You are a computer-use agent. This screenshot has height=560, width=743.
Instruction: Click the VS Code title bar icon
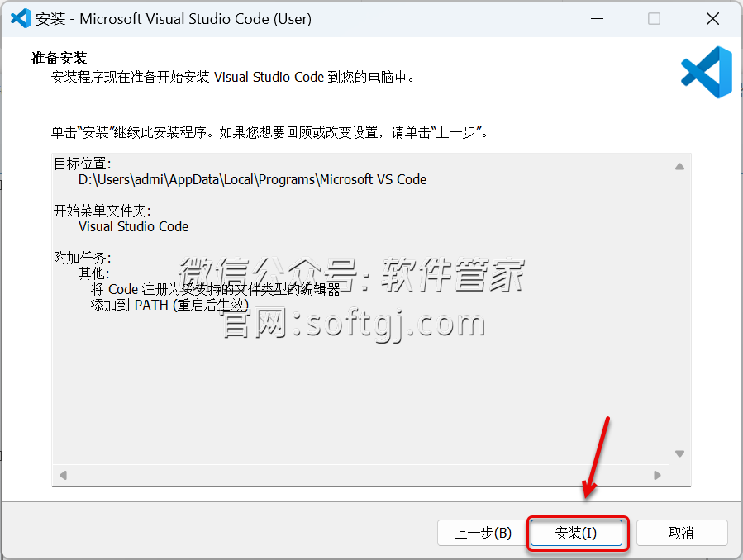point(21,19)
